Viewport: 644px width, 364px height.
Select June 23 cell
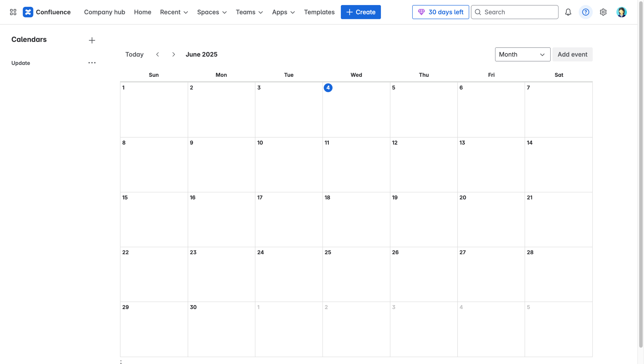click(221, 274)
